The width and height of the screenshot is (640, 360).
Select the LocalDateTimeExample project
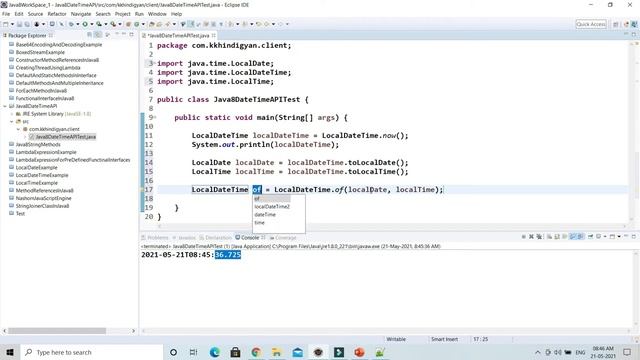(x=42, y=175)
